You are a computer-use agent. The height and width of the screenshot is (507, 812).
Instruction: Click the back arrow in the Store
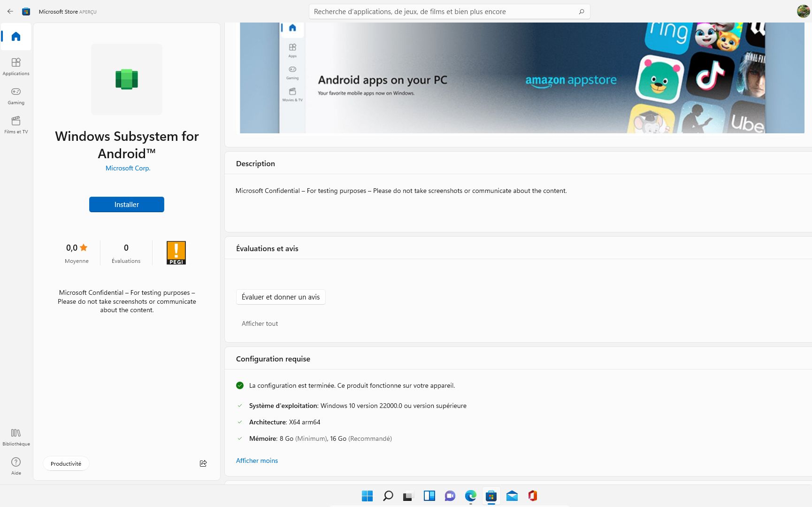tap(10, 11)
